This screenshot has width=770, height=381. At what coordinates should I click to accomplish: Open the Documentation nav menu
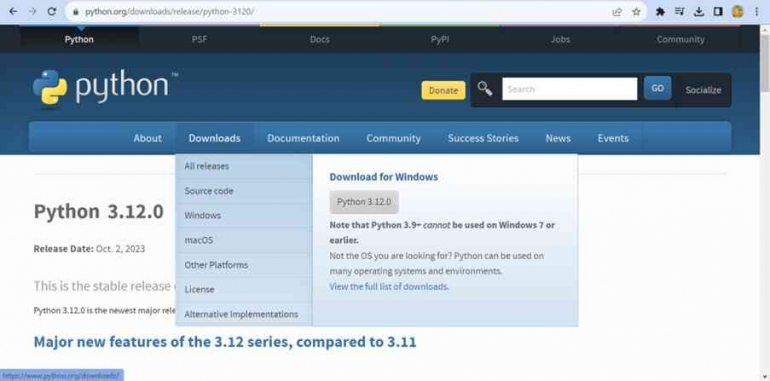(303, 138)
